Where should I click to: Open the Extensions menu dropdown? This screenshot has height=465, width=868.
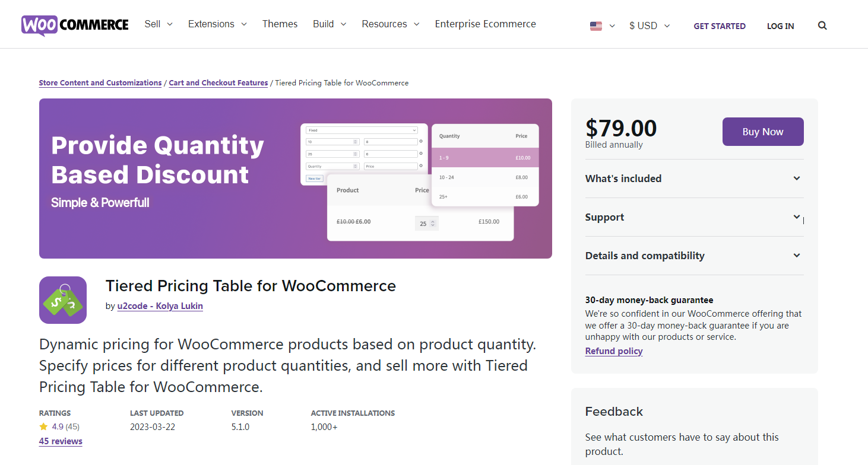(x=217, y=24)
